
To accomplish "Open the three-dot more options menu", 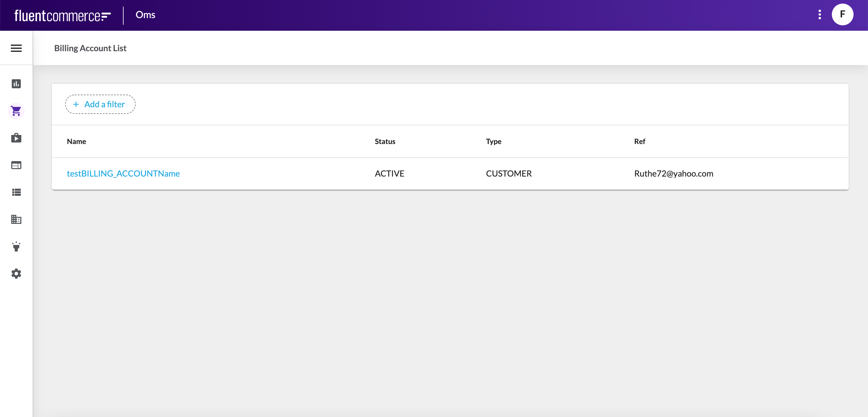I will pyautogui.click(x=819, y=14).
